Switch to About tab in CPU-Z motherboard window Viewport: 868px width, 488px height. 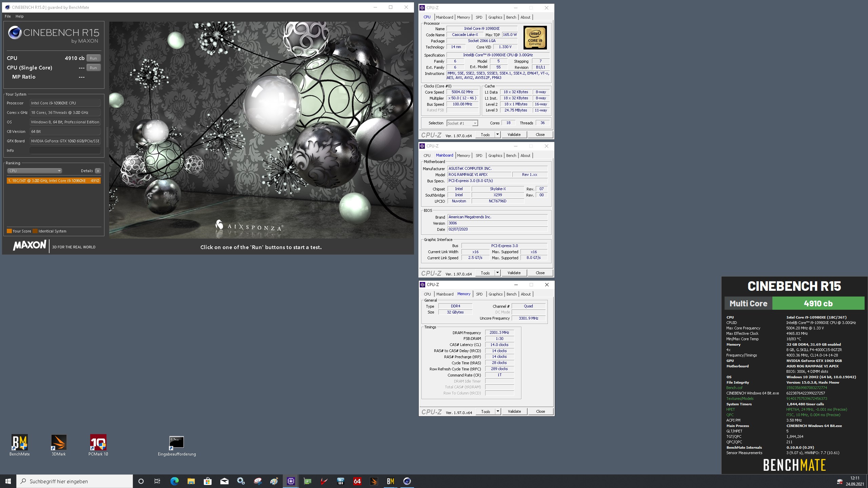point(525,156)
